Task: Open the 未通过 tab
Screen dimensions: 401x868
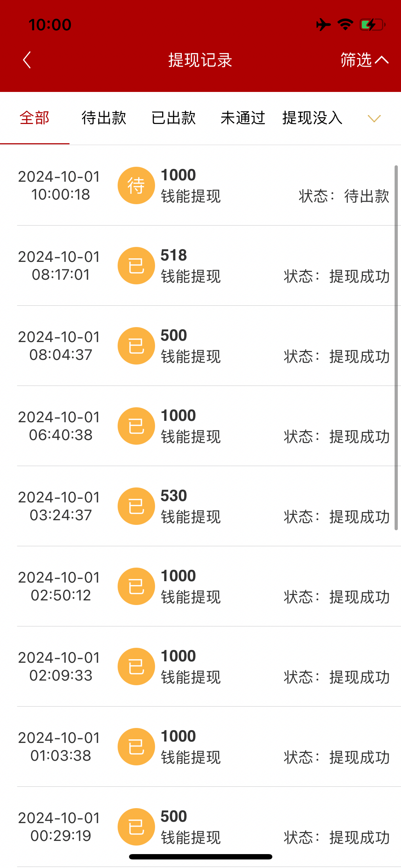Action: [x=243, y=118]
